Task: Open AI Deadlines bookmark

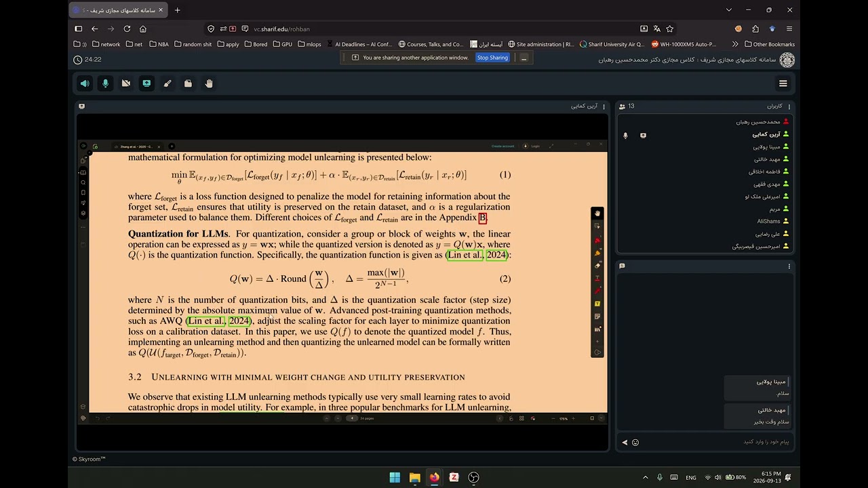Action: (359, 44)
